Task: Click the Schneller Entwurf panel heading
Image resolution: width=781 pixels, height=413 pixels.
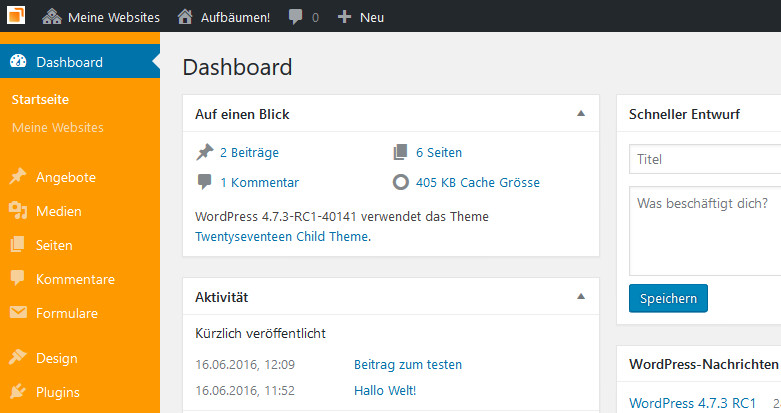Action: tap(684, 114)
